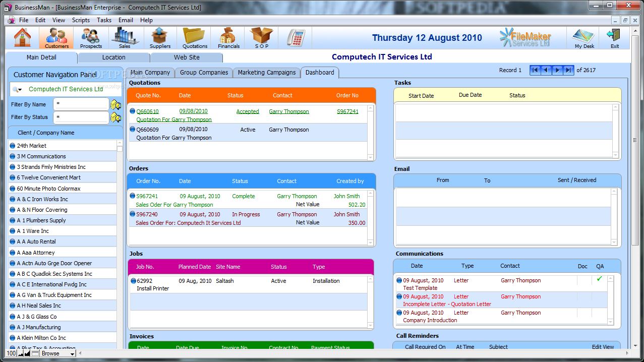This screenshot has width=644, height=362.
Task: Run the Filter By Status search icon
Action: tap(115, 117)
